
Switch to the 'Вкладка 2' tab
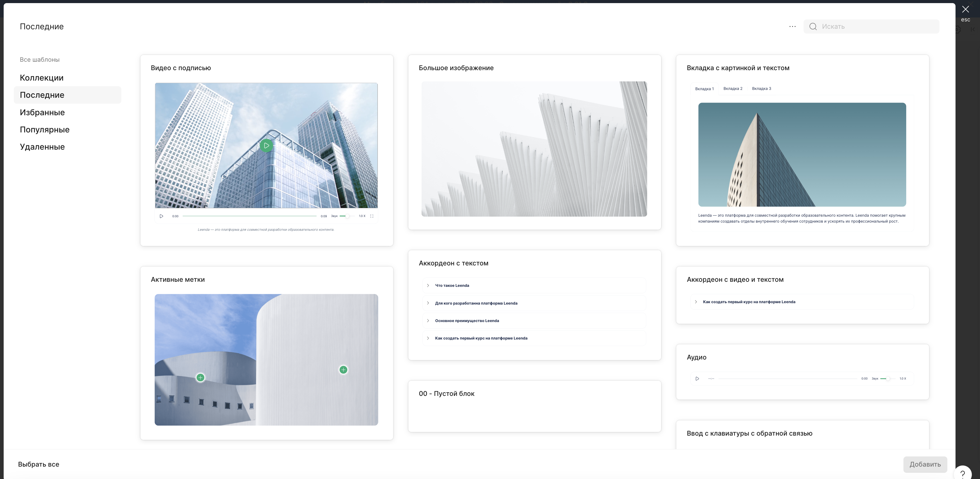coord(733,89)
